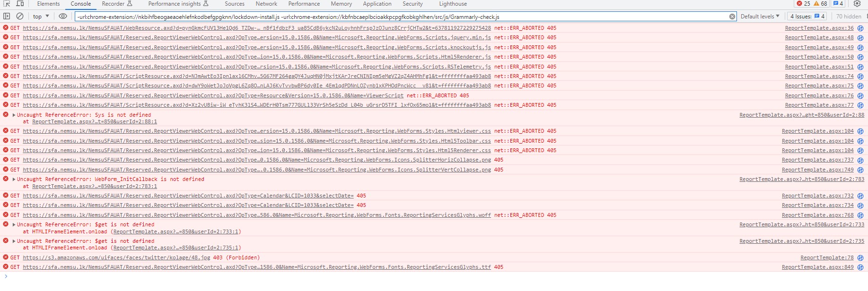The width and height of the screenshot is (868, 291).
Task: Show network request for ReportTemplate.aspx:75 row
Action: pyautogui.click(x=860, y=86)
